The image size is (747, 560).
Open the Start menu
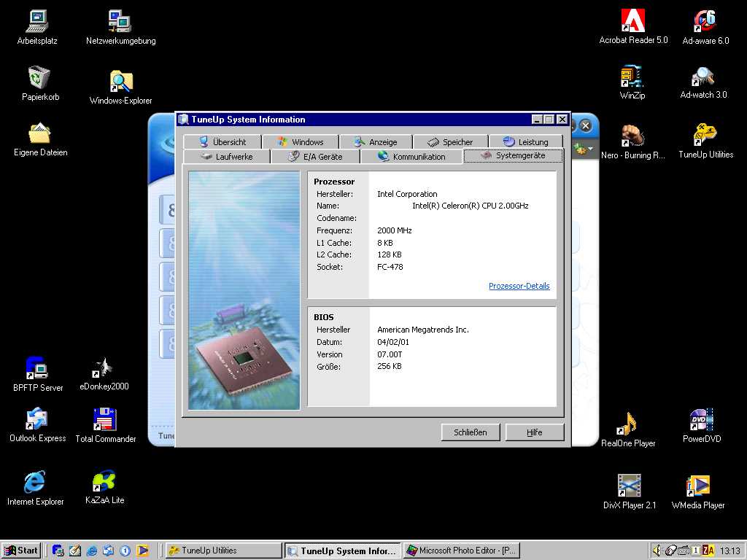pyautogui.click(x=21, y=551)
